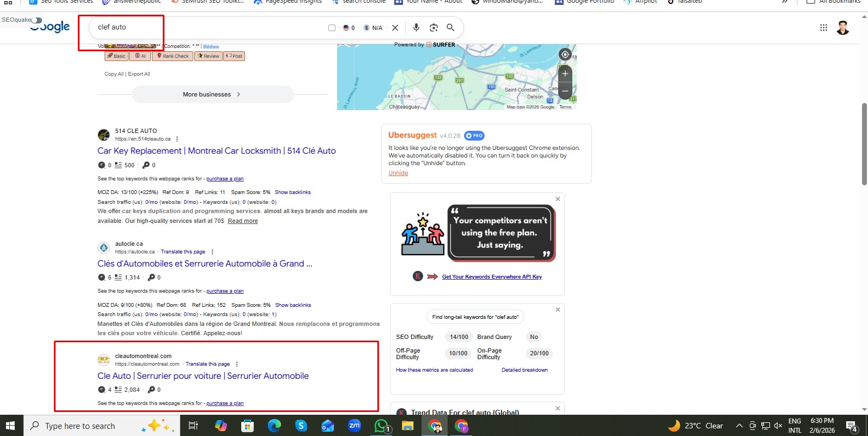Open the Detailed breakdown link
Screen dimensions: 868x436
(524, 370)
